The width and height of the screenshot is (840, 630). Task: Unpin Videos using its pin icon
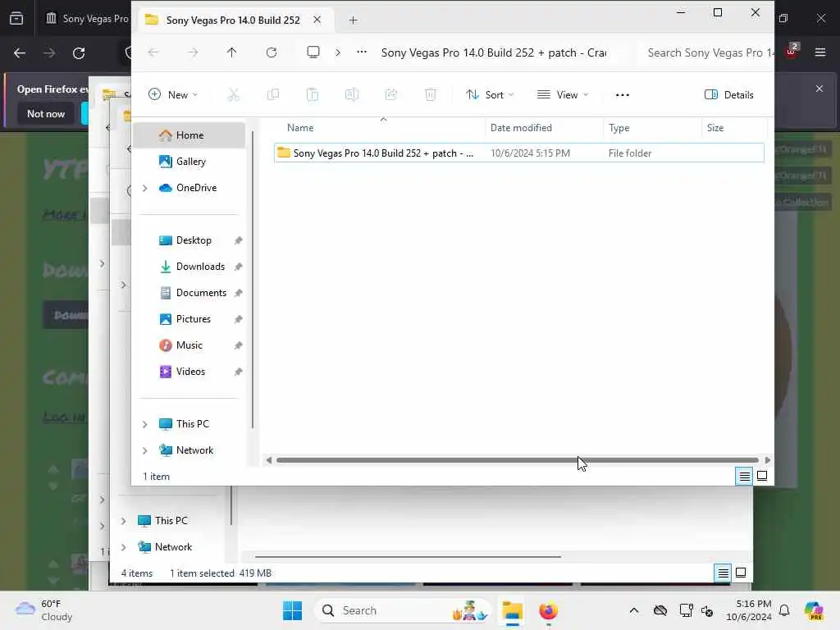click(x=239, y=372)
